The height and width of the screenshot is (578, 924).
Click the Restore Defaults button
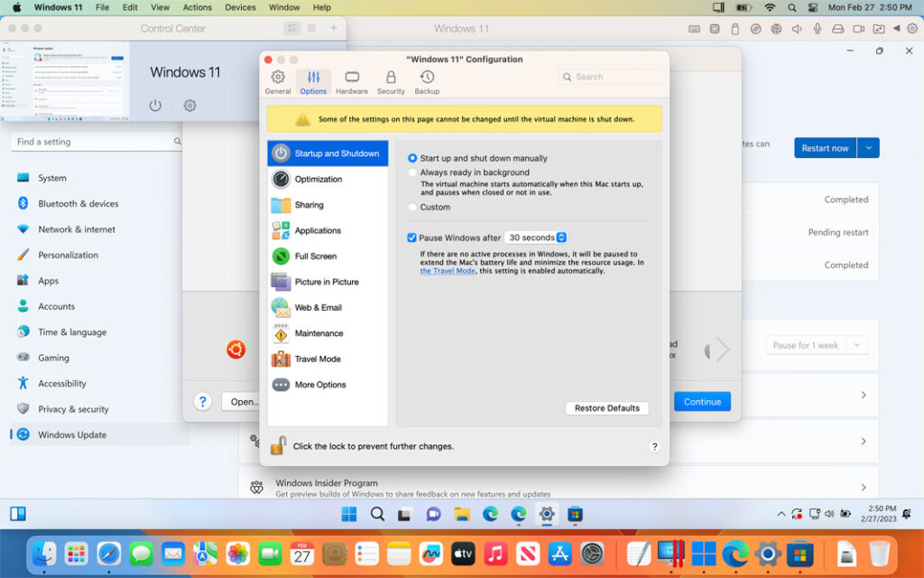[606, 407]
